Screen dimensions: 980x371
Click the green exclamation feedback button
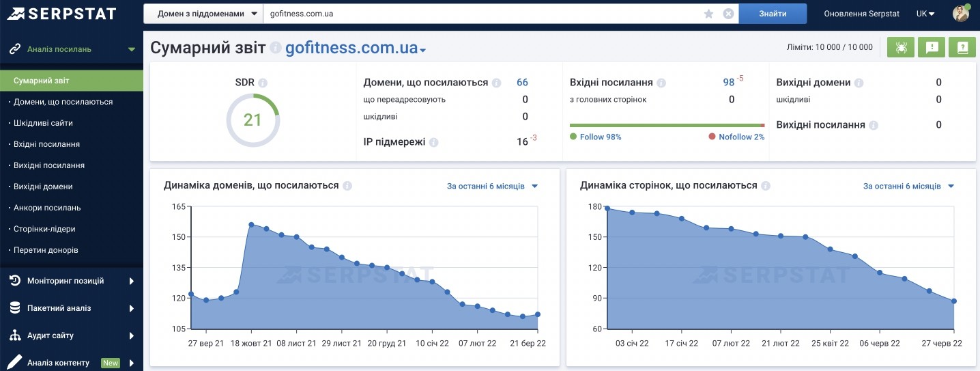pyautogui.click(x=932, y=47)
